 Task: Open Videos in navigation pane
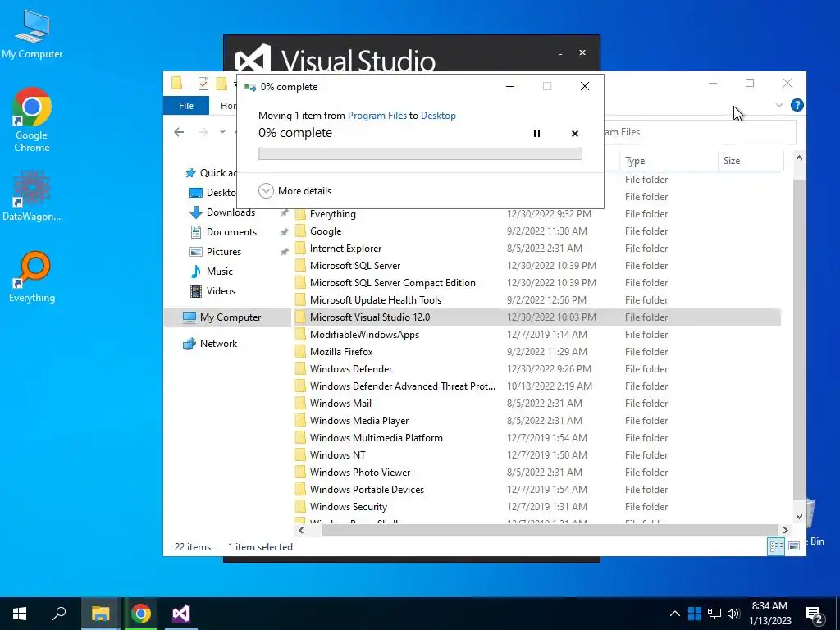coord(214,291)
